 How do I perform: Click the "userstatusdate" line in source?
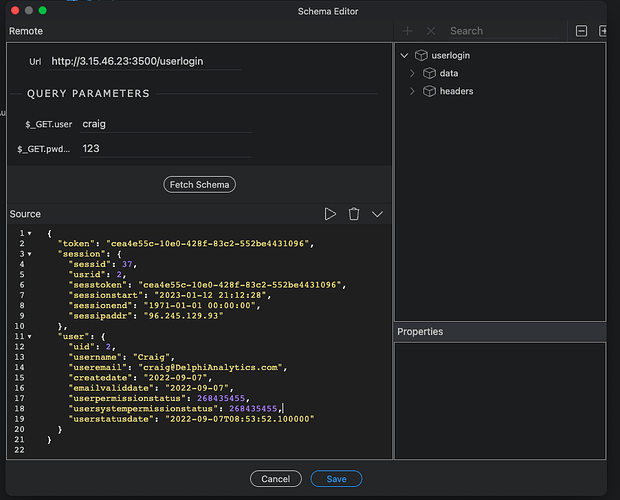(x=191, y=419)
